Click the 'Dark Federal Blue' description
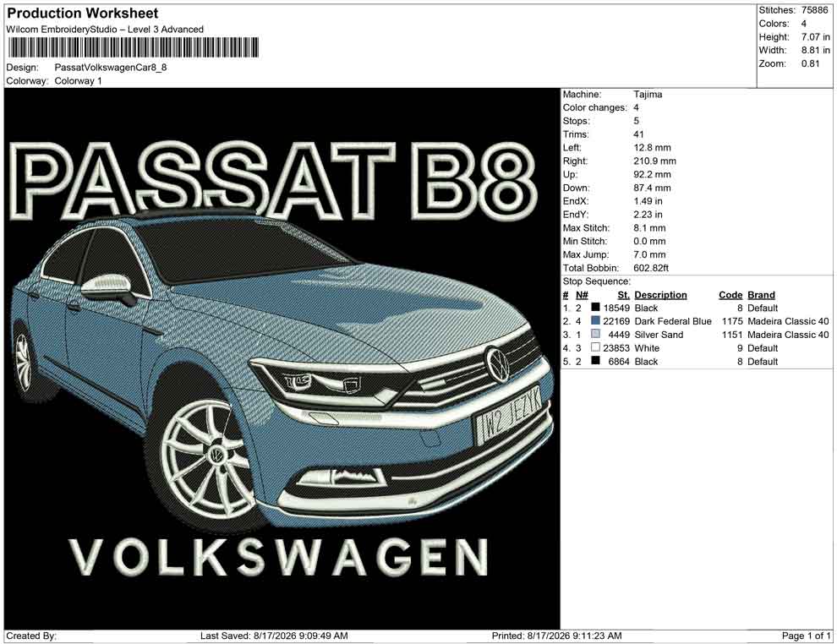Image resolution: width=837 pixels, height=644 pixels. pyautogui.click(x=673, y=321)
